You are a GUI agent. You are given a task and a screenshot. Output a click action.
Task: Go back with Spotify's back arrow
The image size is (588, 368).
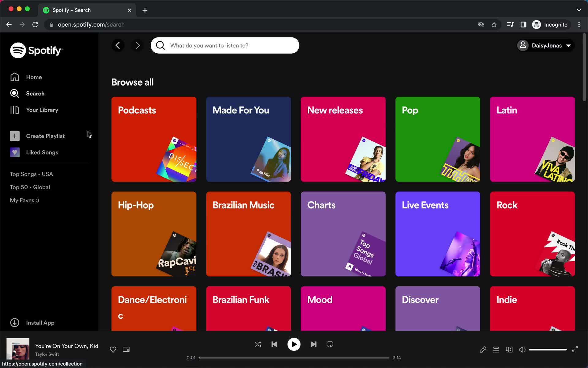pos(118,45)
